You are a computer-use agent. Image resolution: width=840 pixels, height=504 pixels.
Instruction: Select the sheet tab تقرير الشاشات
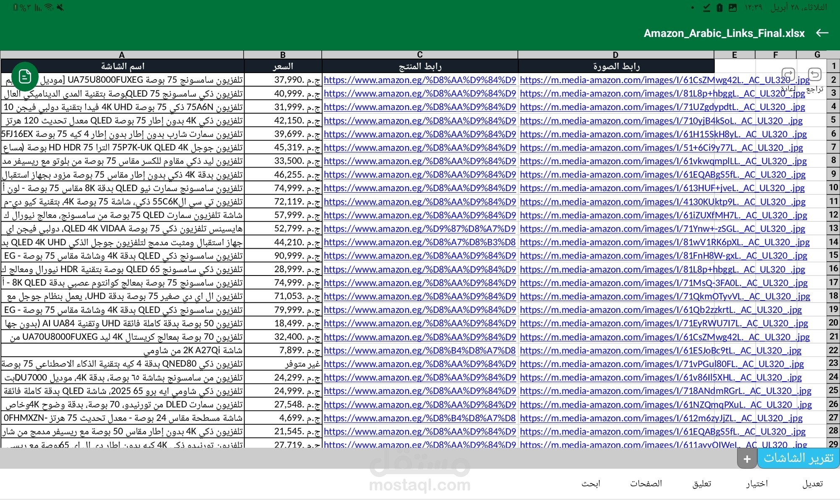click(798, 458)
